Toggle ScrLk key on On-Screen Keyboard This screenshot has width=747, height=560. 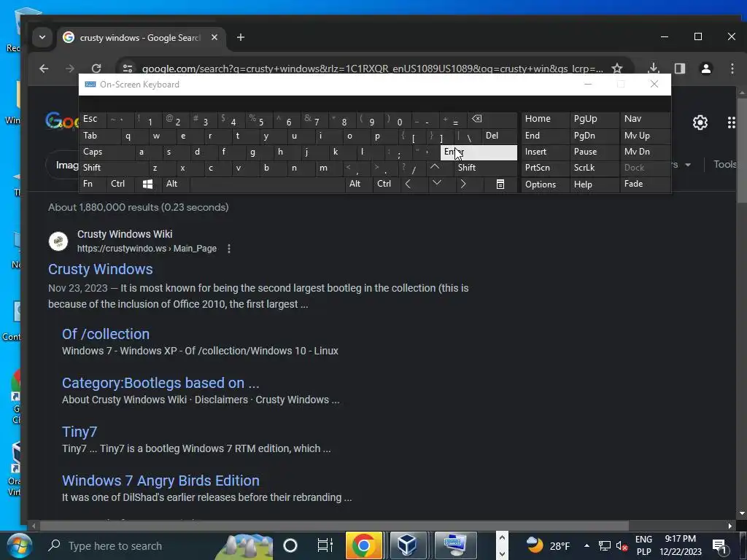click(x=594, y=168)
